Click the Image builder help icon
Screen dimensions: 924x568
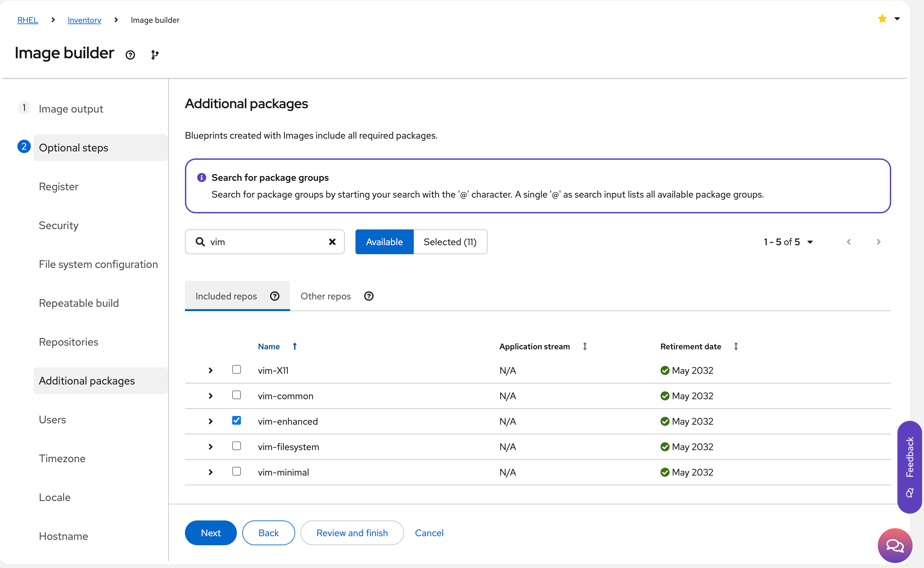click(130, 55)
